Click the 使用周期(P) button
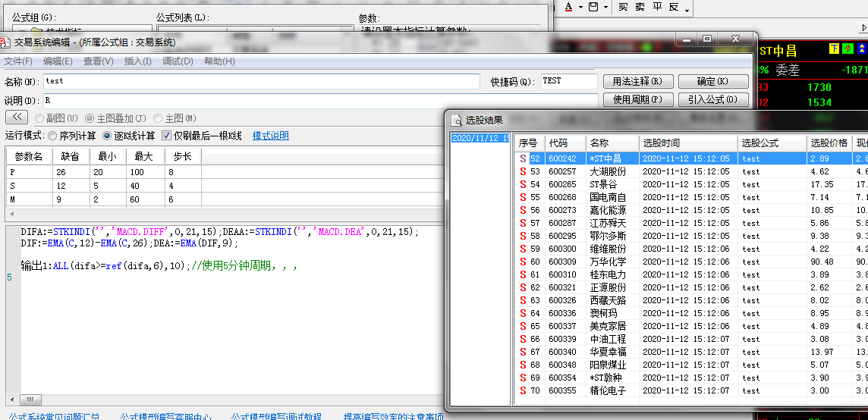The width and height of the screenshot is (868, 420). pos(638,99)
